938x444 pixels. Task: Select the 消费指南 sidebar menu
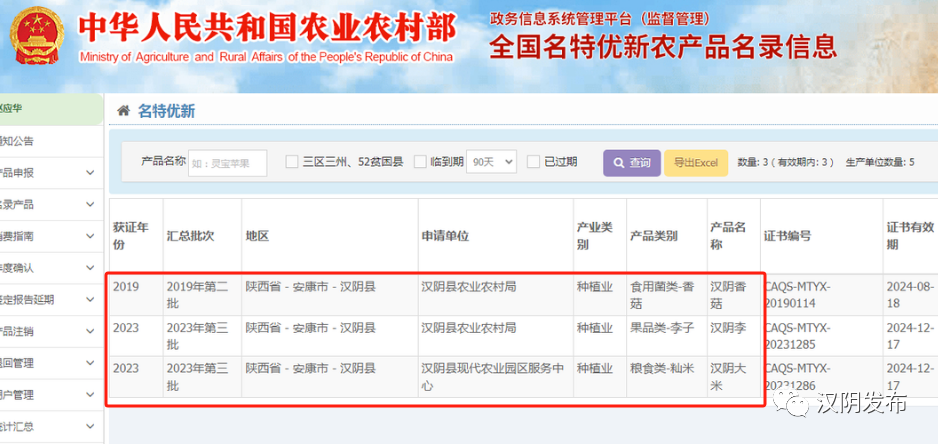point(51,236)
